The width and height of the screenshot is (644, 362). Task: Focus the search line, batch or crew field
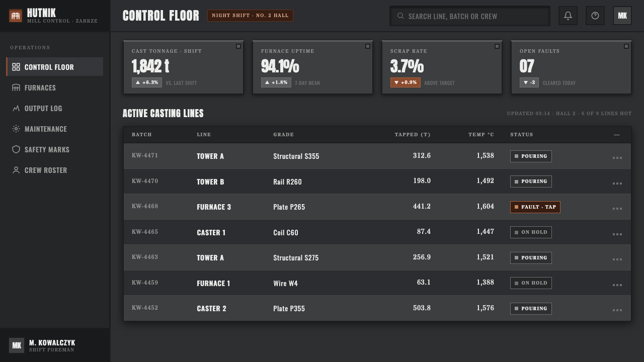pyautogui.click(x=469, y=16)
